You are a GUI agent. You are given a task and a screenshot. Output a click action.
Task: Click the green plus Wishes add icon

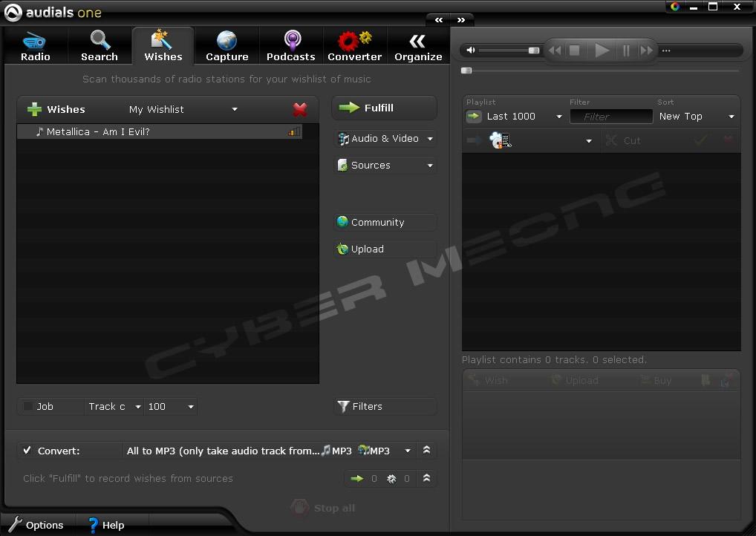(34, 109)
